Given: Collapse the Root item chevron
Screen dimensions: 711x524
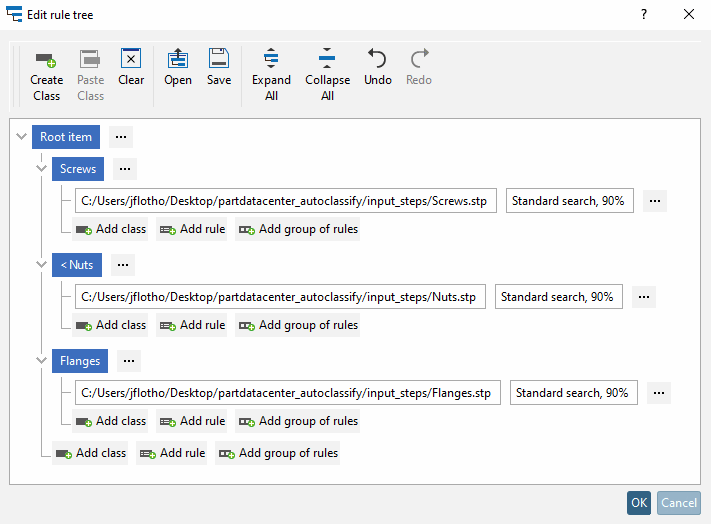Looking at the screenshot, I should click(x=21, y=136).
